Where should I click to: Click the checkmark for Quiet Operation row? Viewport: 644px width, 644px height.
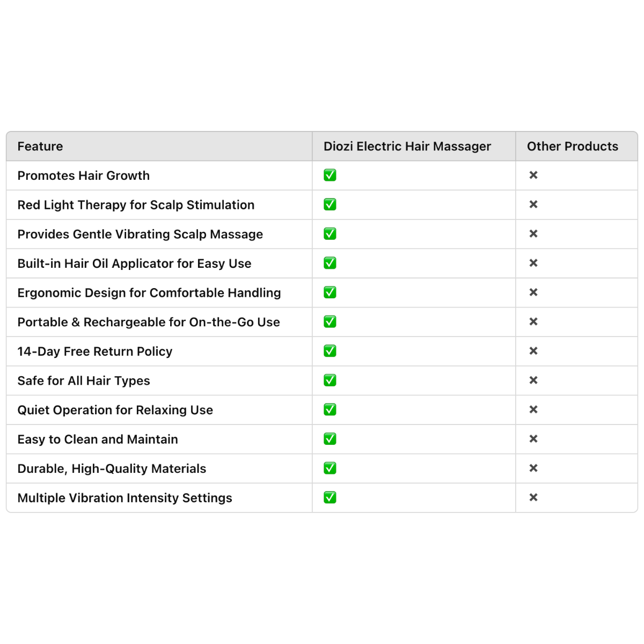330,409
